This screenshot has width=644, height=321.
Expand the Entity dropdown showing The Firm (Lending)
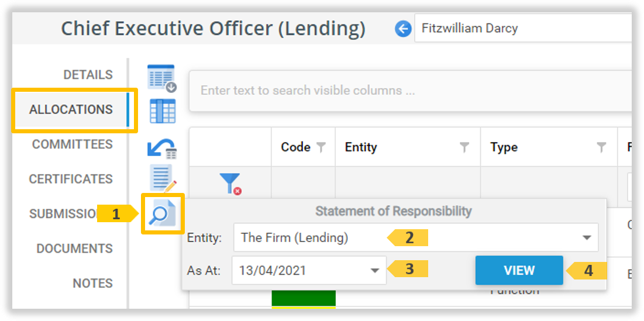[586, 238]
